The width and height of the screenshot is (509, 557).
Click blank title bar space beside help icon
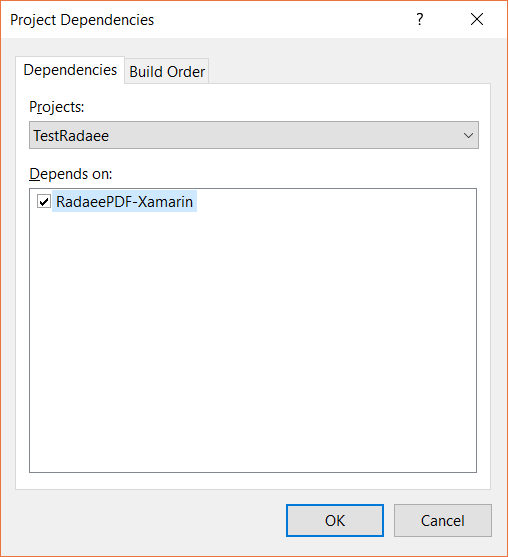(x=284, y=19)
